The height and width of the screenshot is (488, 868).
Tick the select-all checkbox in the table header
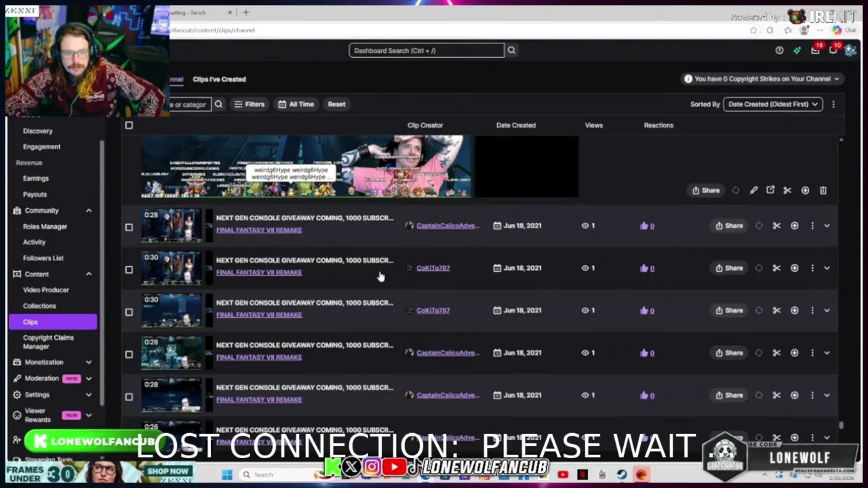tap(129, 125)
